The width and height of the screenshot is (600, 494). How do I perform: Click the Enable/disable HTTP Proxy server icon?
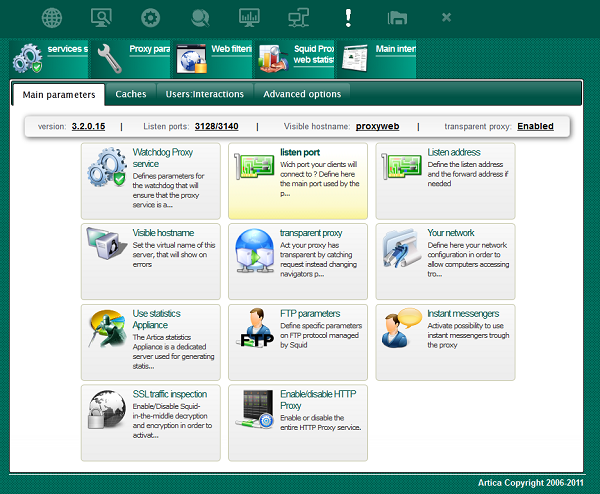[x=254, y=409]
